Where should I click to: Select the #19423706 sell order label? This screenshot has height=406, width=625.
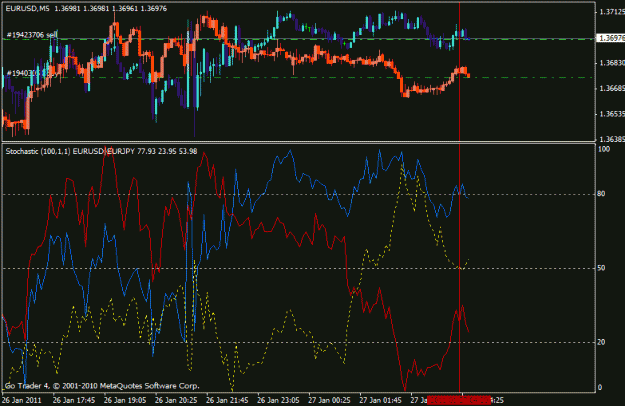(32, 35)
